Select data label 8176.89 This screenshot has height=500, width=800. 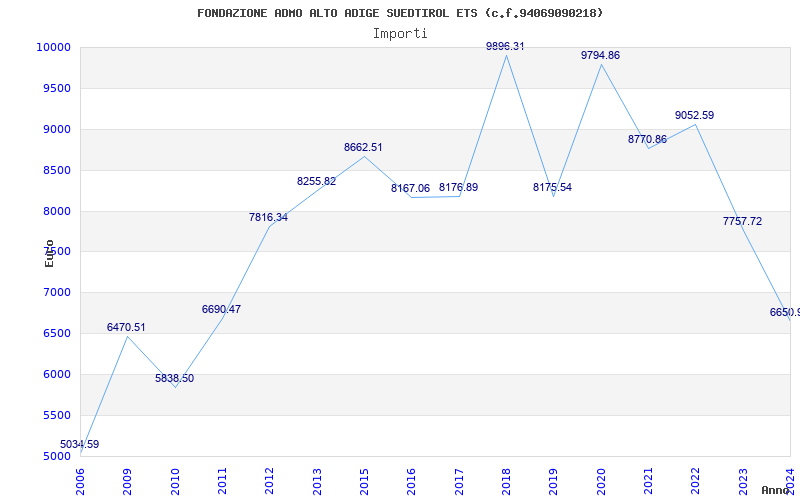[459, 187]
